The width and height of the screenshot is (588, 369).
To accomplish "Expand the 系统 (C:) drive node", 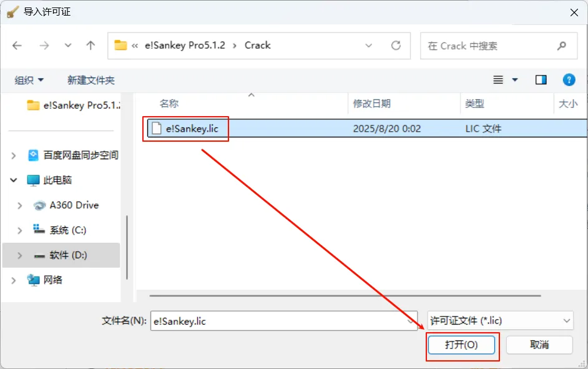I will click(x=20, y=230).
